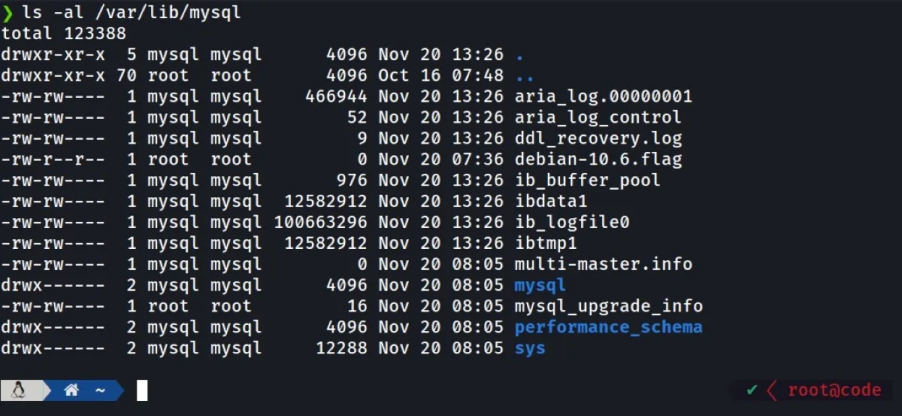Screen dimensions: 902x416
Task: Click the red chevron before root@code
Action: click(771, 390)
